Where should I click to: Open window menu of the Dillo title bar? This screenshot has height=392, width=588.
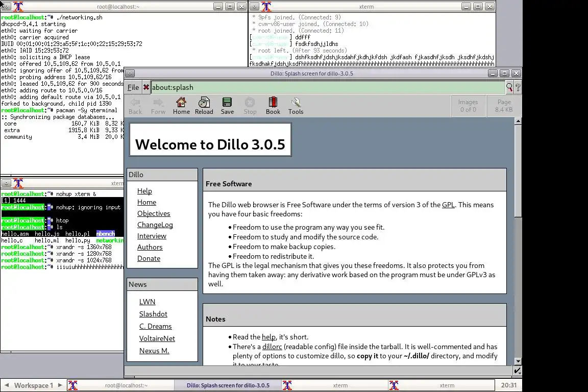tap(129, 73)
